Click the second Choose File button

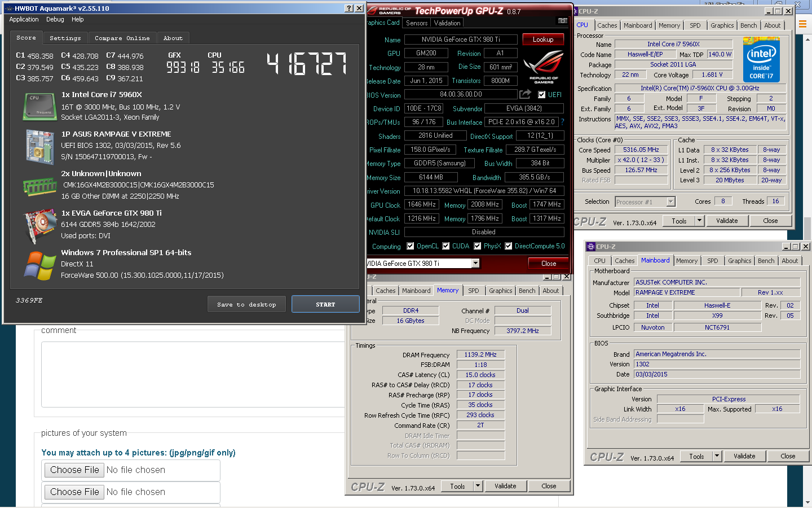pos(74,492)
